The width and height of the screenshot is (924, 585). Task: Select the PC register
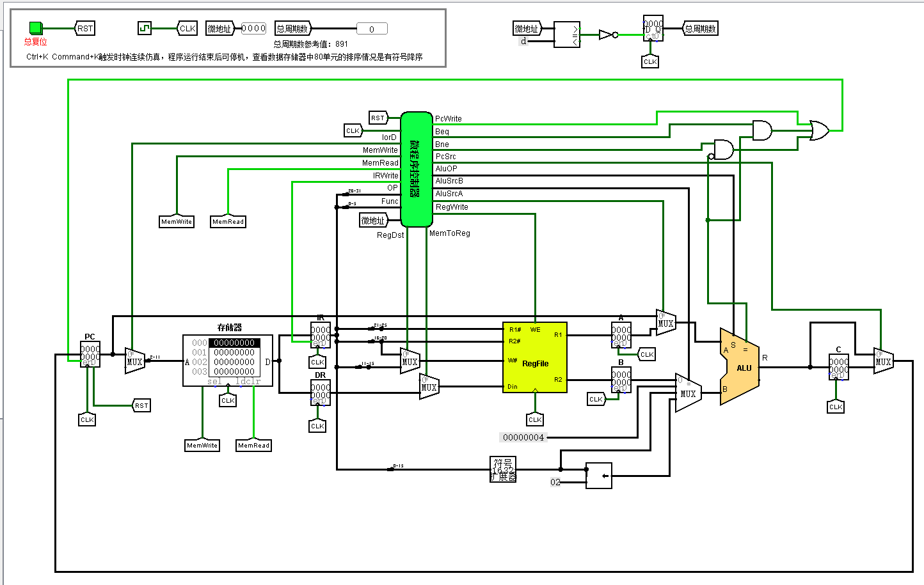pos(90,354)
